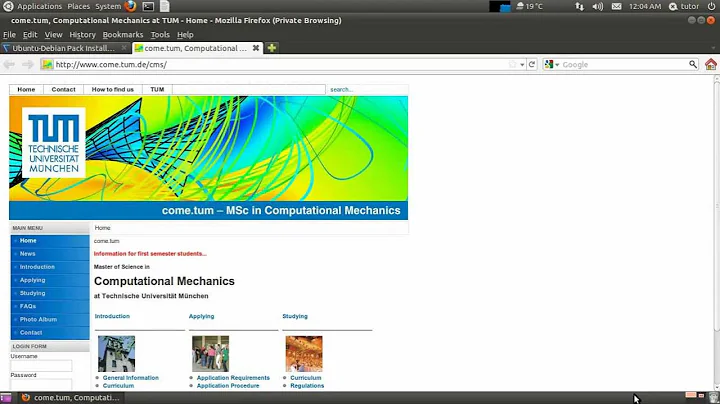Viewport: 720px width, 404px height.
Task: Open a new tab with green plus
Action: pos(271,48)
